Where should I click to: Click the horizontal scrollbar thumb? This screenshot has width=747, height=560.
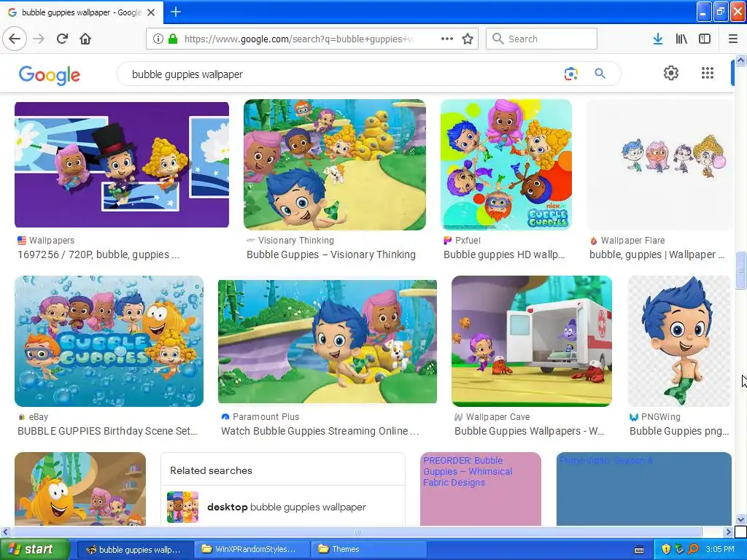[357, 532]
